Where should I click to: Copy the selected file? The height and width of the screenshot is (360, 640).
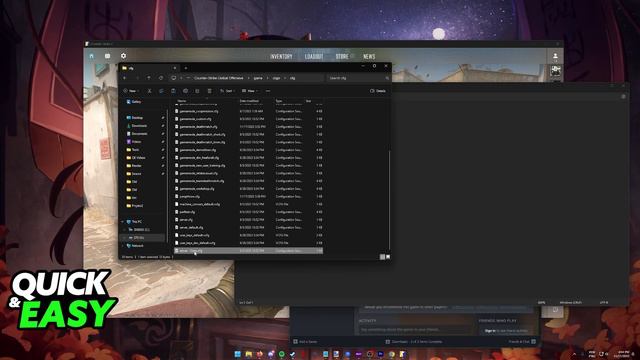[x=161, y=91]
